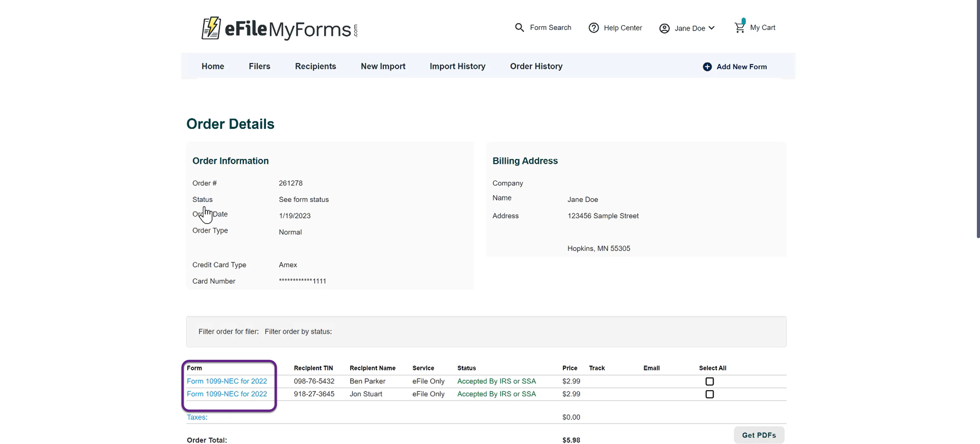Navigate to New Import
This screenshot has width=980, height=444.
383,66
